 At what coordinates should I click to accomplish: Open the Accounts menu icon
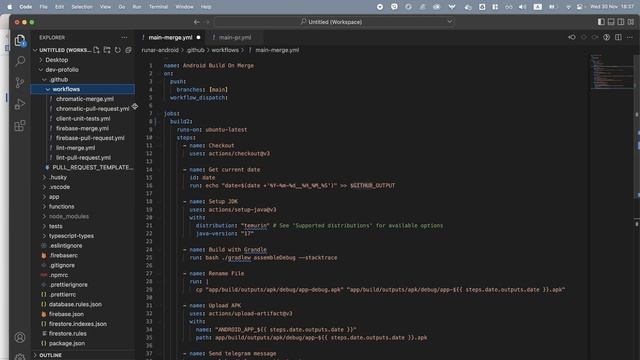point(20,338)
